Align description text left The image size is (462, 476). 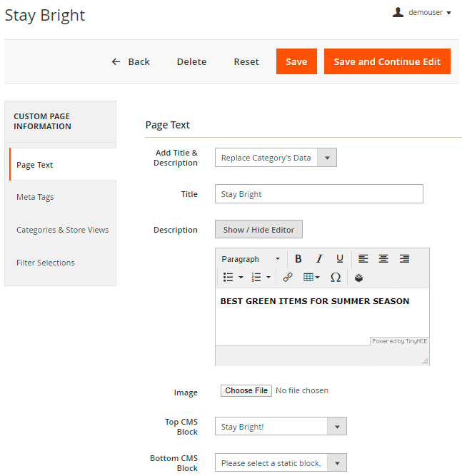point(363,258)
